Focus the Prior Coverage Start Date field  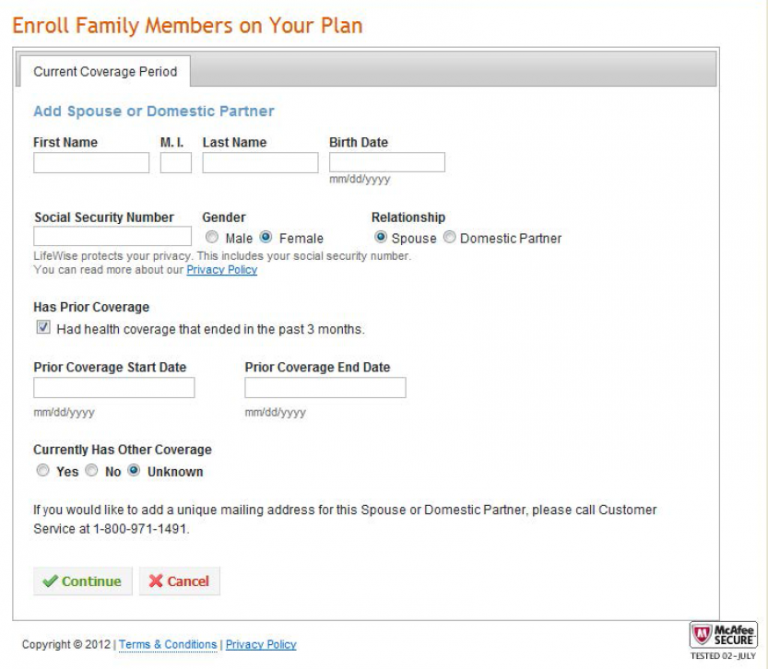pyautogui.click(x=114, y=388)
